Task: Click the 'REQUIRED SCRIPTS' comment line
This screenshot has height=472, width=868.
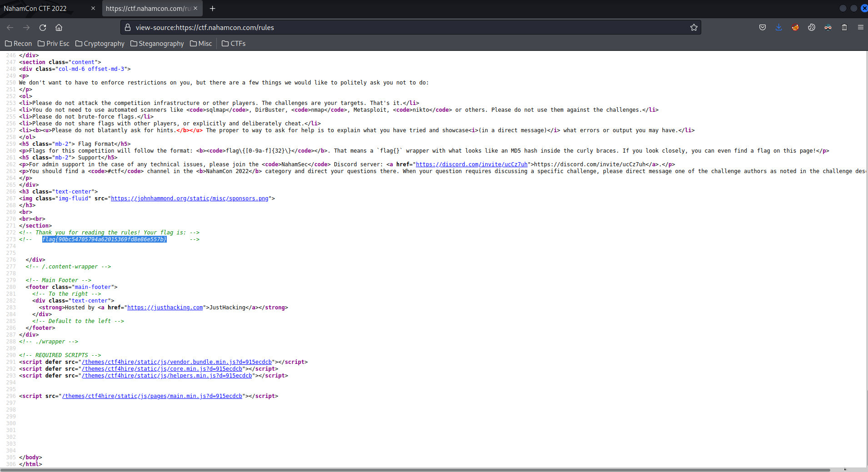Action: pos(60,355)
